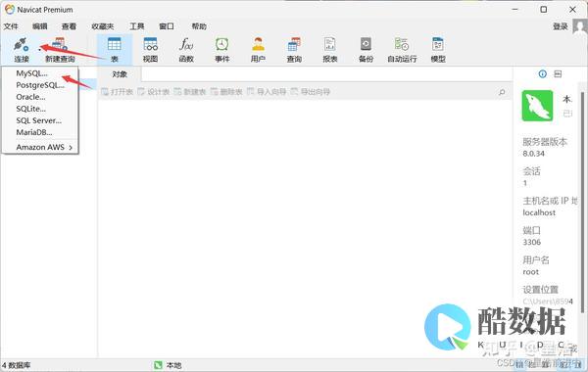Screen dimensions: 588x372
Task: Switch to the DDL panel icon
Action: (x=558, y=73)
